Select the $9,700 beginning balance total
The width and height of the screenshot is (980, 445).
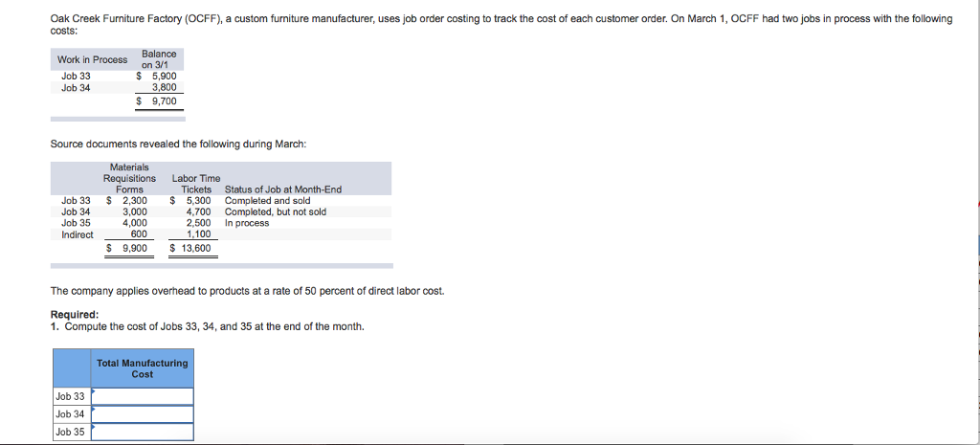tap(157, 101)
